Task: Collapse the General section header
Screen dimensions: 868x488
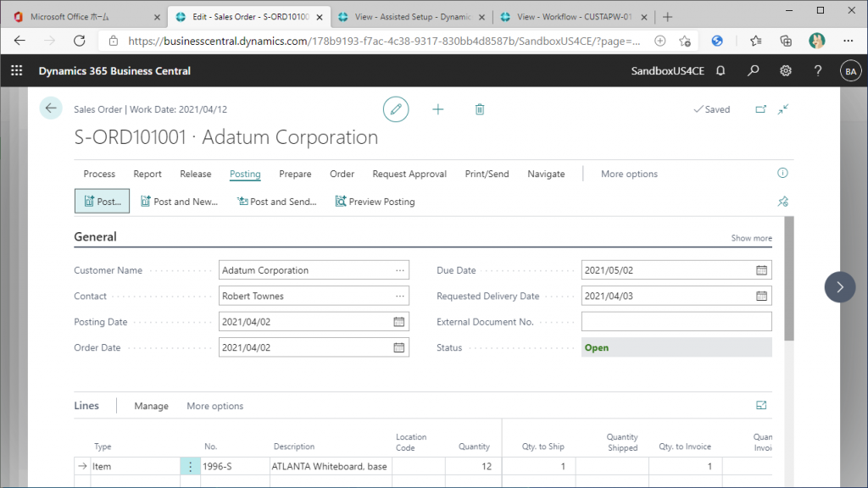Action: [x=95, y=237]
